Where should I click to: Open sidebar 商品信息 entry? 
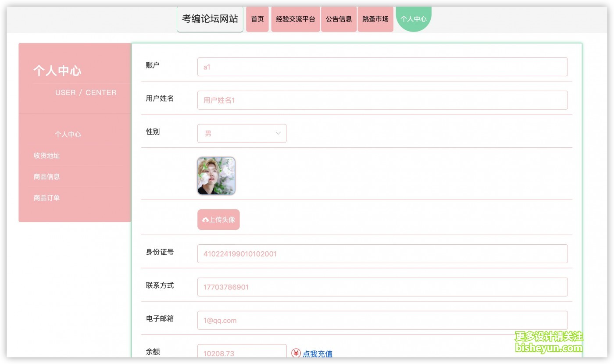pos(47,177)
